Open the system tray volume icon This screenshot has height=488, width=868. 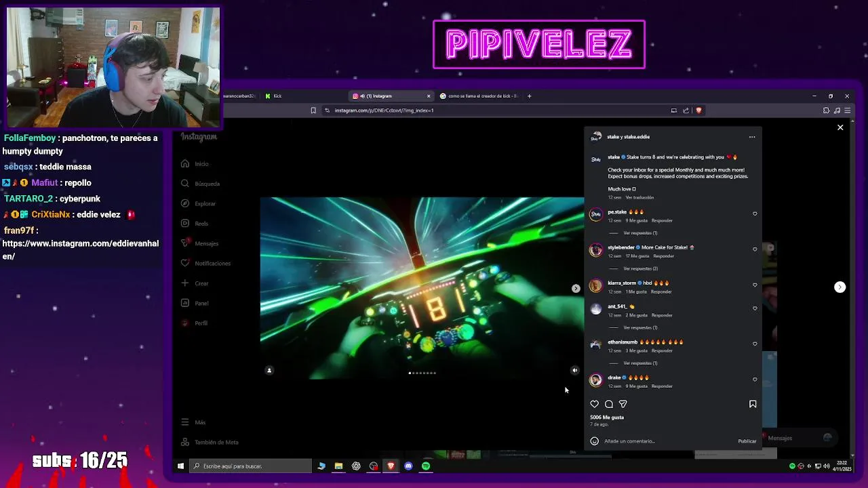pos(826,466)
